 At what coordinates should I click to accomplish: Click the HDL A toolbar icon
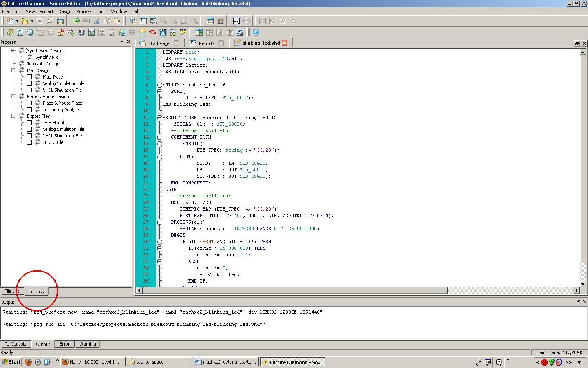(163, 32)
